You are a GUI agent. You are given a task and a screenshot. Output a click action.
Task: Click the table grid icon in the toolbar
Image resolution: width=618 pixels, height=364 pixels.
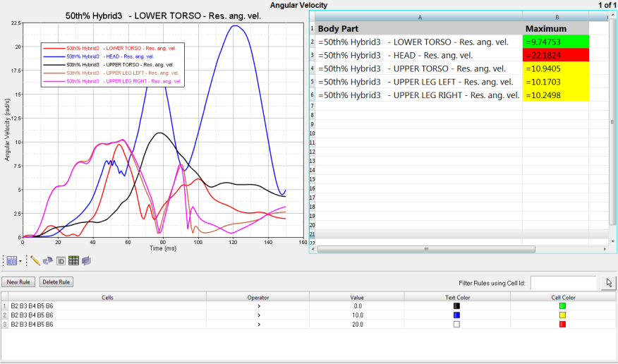point(11,260)
